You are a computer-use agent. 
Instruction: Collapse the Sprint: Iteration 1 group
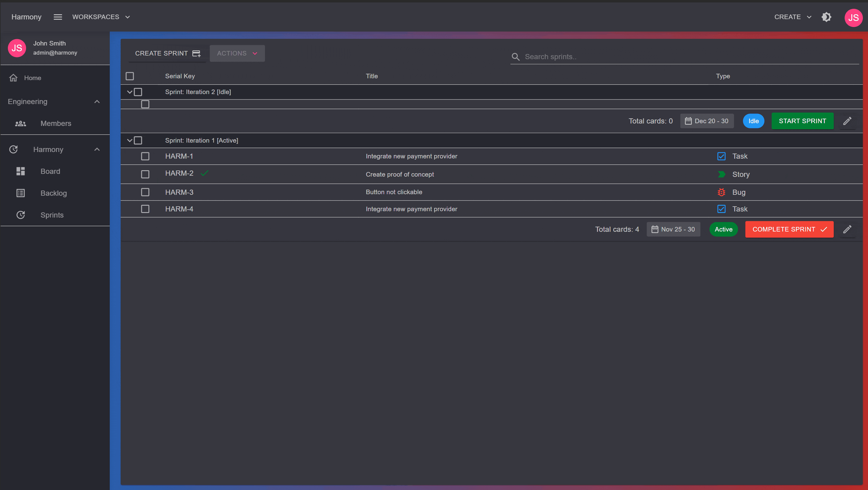129,140
